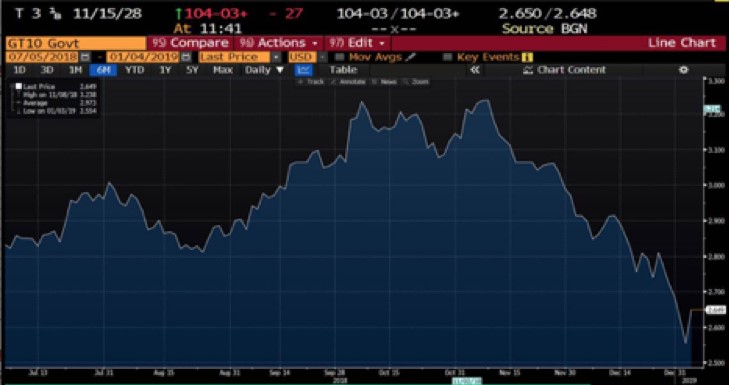Enable the Key Events checkbox

447,57
